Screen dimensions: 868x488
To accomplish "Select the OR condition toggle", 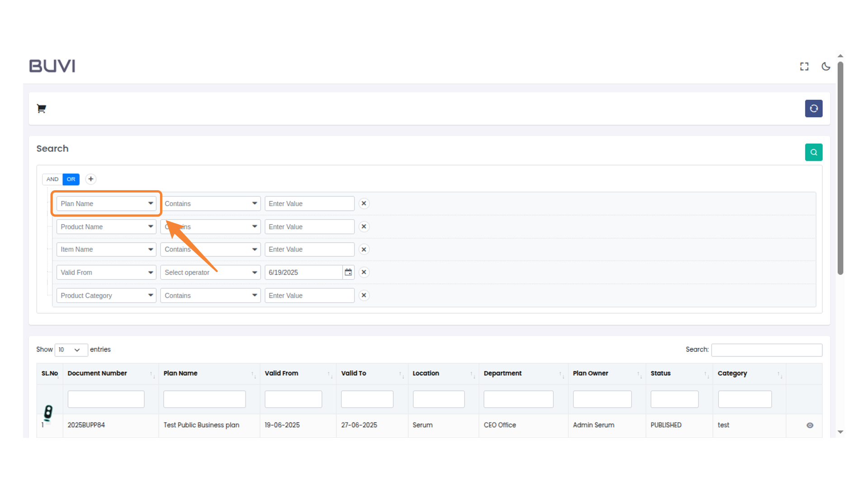I will click(71, 179).
